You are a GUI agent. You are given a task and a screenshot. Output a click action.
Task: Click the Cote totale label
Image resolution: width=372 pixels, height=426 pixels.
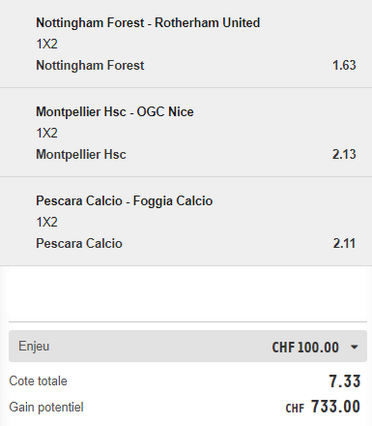(x=38, y=381)
